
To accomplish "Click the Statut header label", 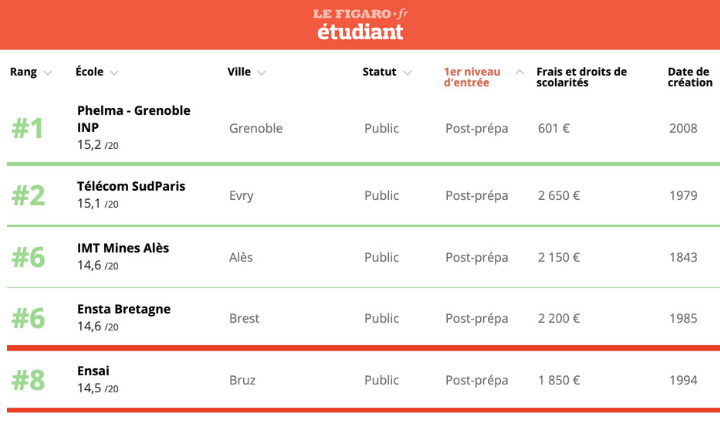I will pyautogui.click(x=379, y=72).
